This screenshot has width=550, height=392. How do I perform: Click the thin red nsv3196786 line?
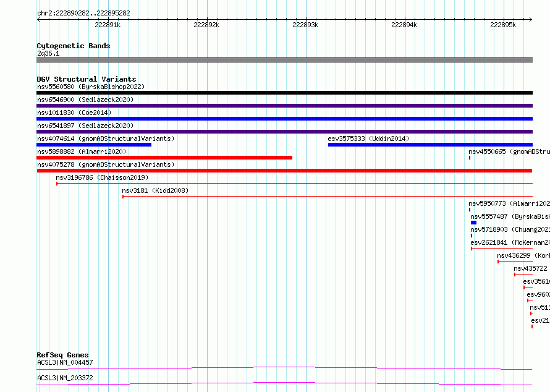pos(295,183)
